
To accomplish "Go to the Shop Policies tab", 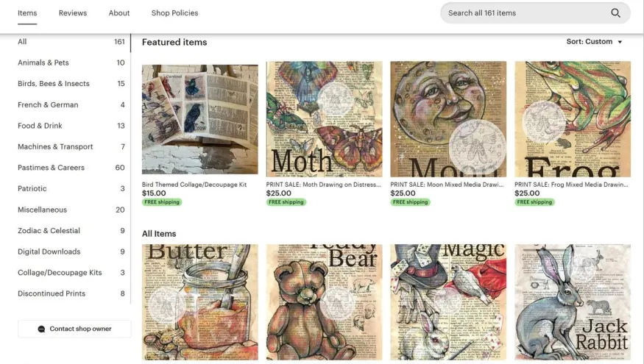I will pyautogui.click(x=174, y=13).
